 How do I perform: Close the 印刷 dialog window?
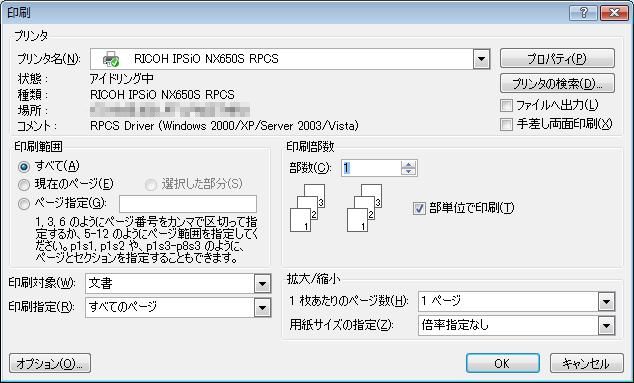point(614,13)
